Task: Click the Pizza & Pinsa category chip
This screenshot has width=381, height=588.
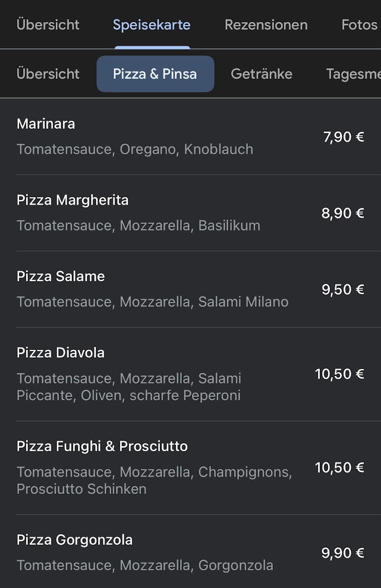Action: (x=155, y=74)
